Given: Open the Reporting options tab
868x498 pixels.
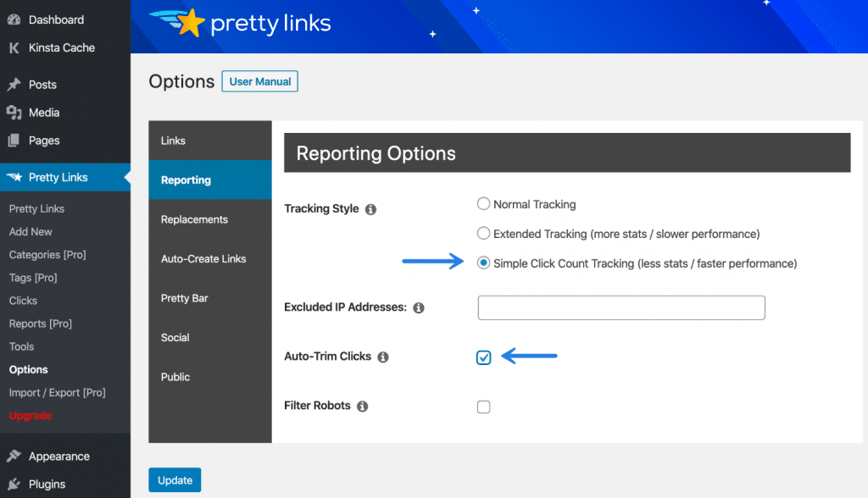Looking at the screenshot, I should 210,180.
